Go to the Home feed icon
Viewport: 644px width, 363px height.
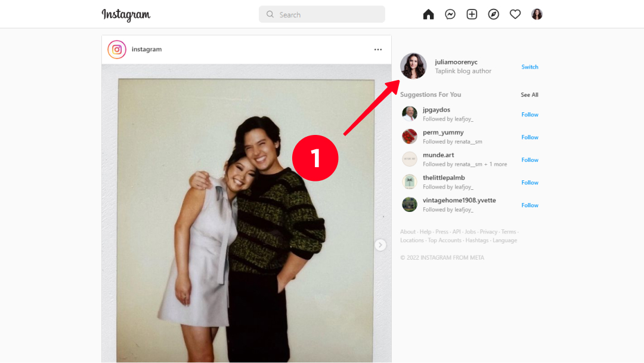click(428, 14)
